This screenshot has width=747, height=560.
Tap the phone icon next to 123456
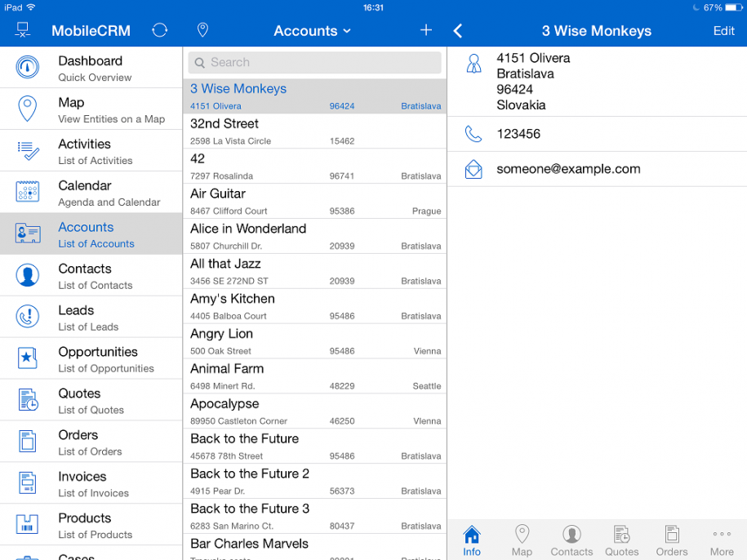pos(474,134)
